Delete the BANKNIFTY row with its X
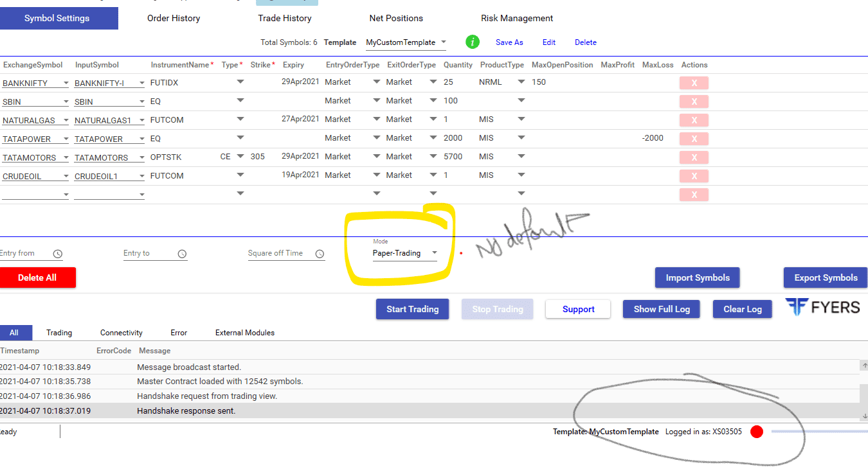The image size is (868, 467). tap(694, 83)
